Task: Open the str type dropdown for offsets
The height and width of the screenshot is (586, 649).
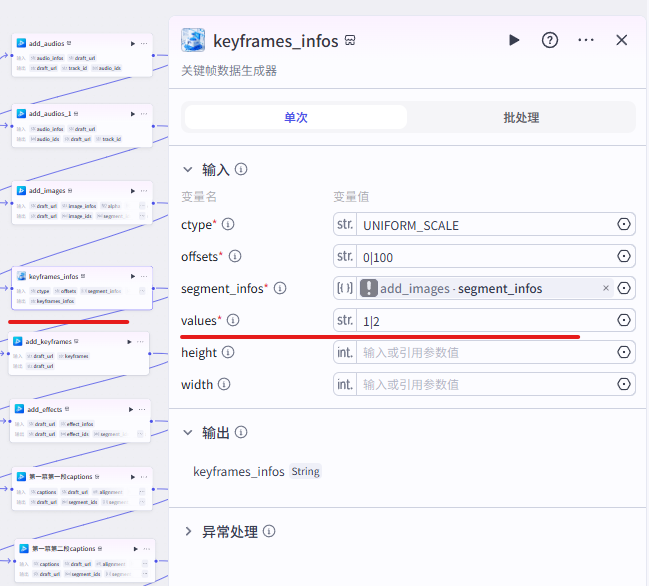Action: pyautogui.click(x=345, y=256)
